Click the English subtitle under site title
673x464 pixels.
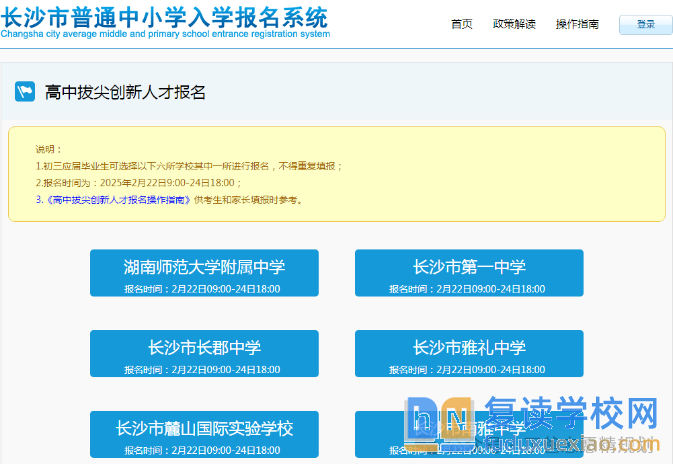(x=165, y=34)
